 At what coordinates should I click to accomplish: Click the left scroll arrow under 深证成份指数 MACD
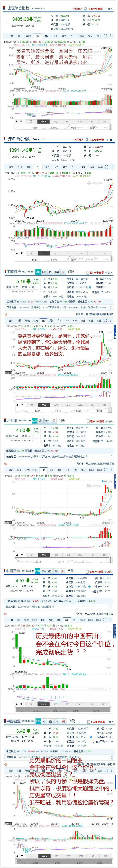pyautogui.click(x=17, y=253)
